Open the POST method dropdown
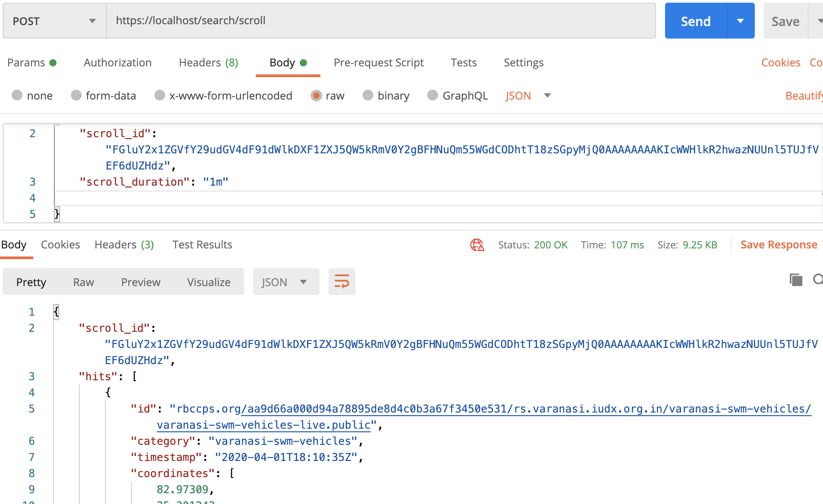 [x=54, y=21]
